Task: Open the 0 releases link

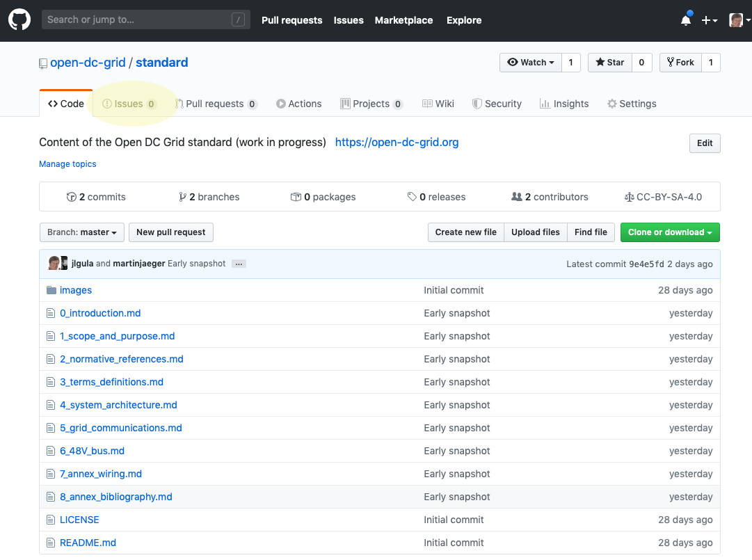Action: (x=436, y=197)
